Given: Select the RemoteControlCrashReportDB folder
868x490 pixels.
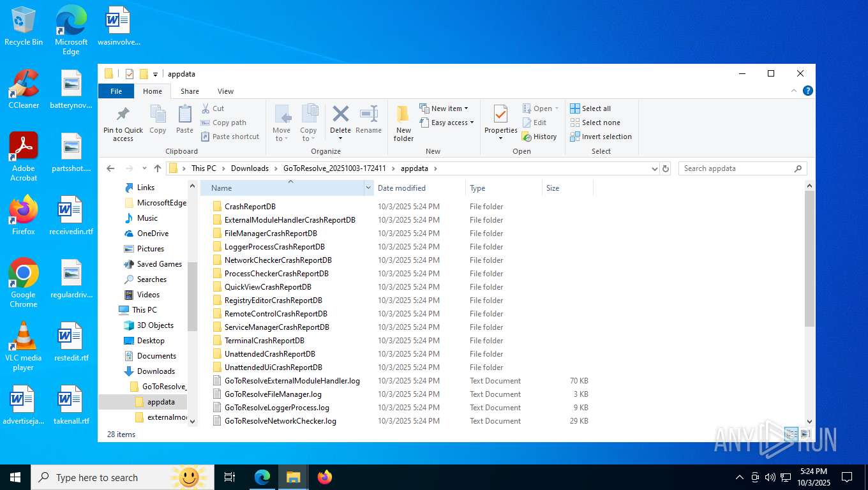Looking at the screenshot, I should tap(276, 314).
